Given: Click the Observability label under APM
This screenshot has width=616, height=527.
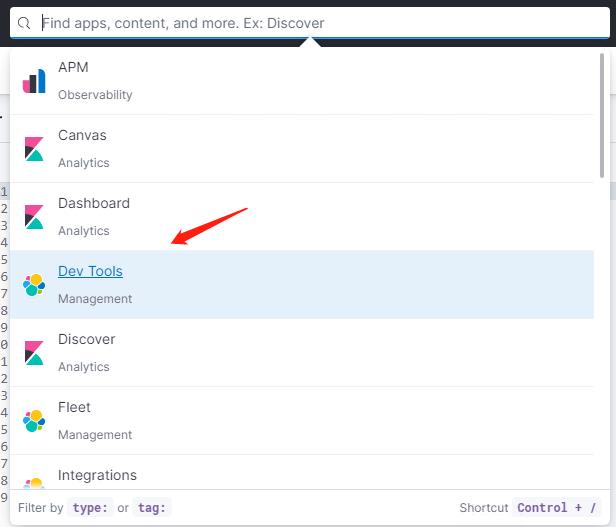Looking at the screenshot, I should tap(95, 95).
